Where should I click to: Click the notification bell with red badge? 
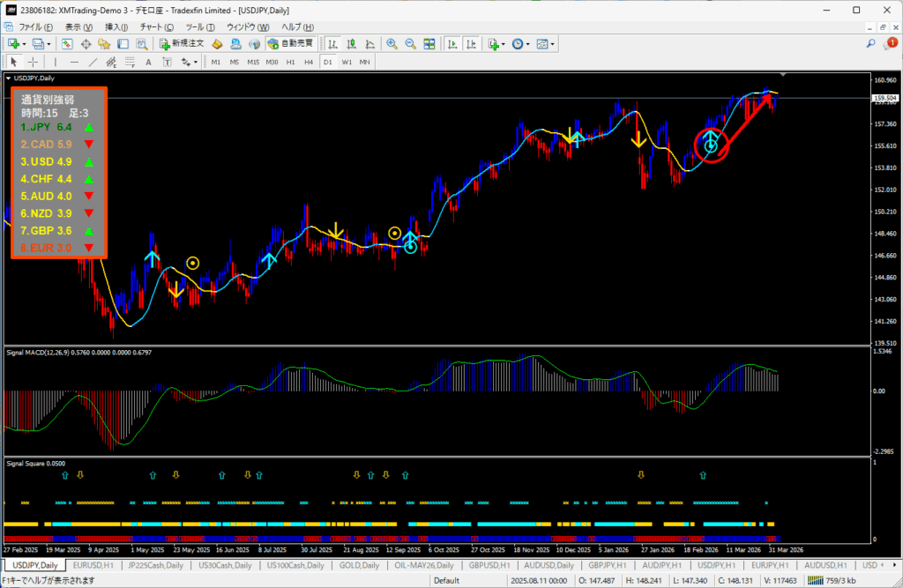(x=889, y=43)
